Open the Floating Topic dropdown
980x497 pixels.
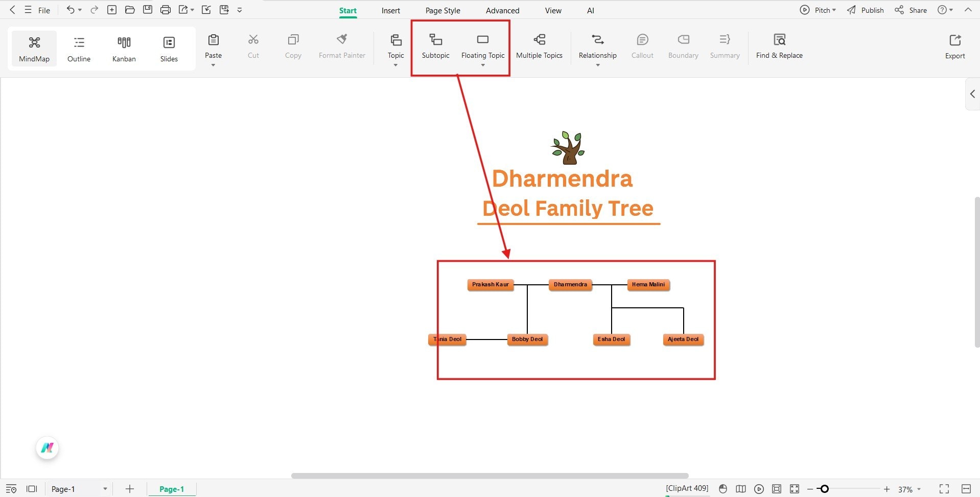click(483, 65)
